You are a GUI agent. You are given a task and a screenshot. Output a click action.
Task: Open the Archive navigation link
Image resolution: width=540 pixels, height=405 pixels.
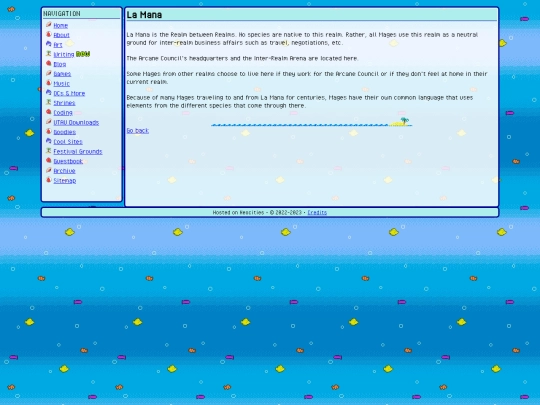[x=64, y=171]
